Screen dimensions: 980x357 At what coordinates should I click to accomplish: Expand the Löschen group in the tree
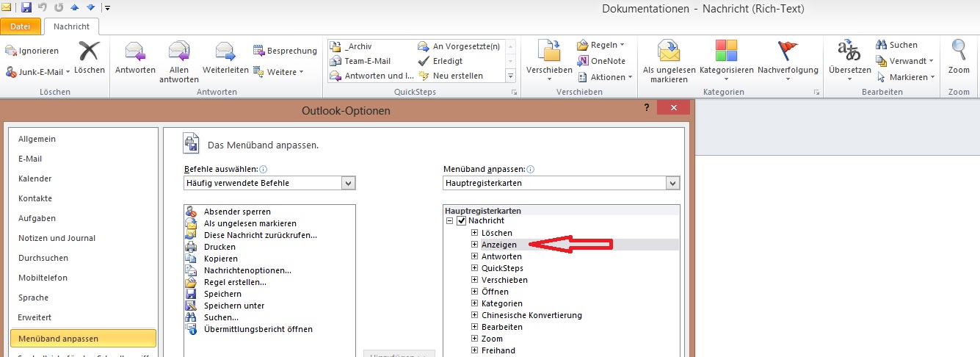[475, 233]
